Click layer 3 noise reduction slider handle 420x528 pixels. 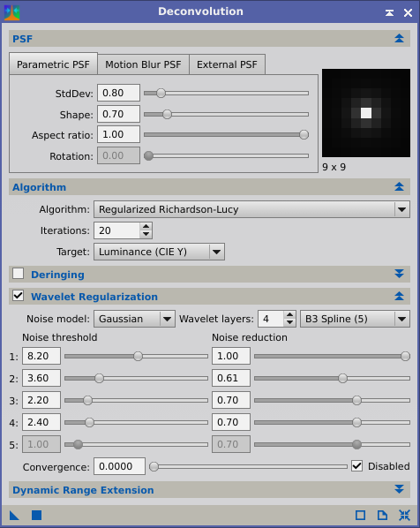[356, 400]
